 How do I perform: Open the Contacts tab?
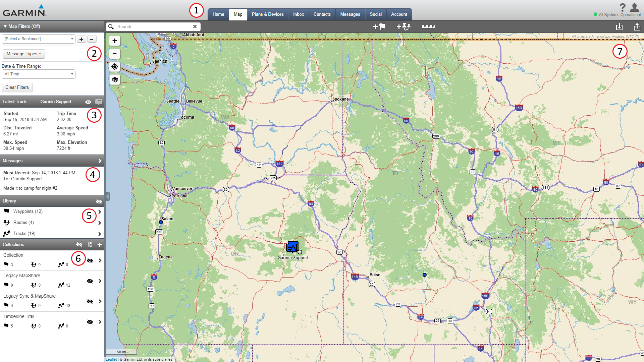pos(322,14)
